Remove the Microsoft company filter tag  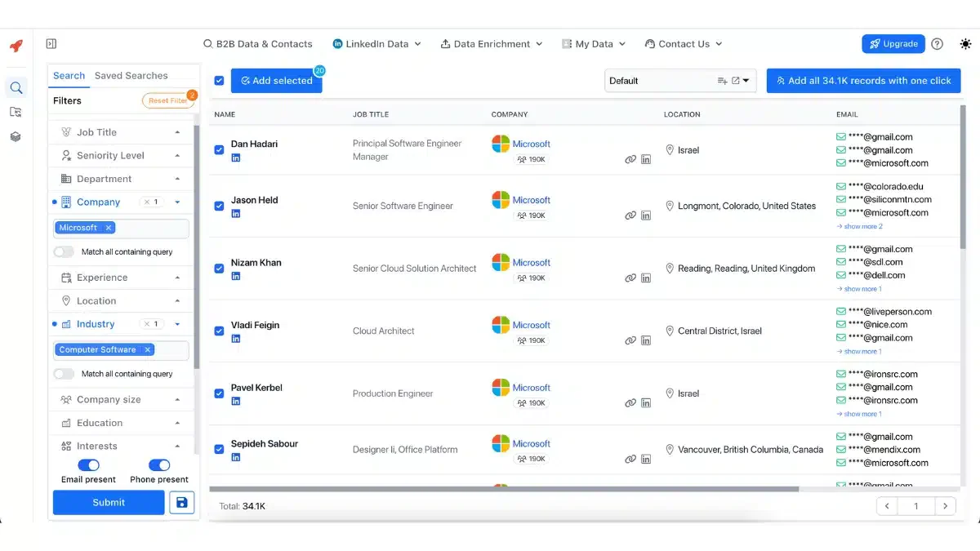pyautogui.click(x=109, y=228)
